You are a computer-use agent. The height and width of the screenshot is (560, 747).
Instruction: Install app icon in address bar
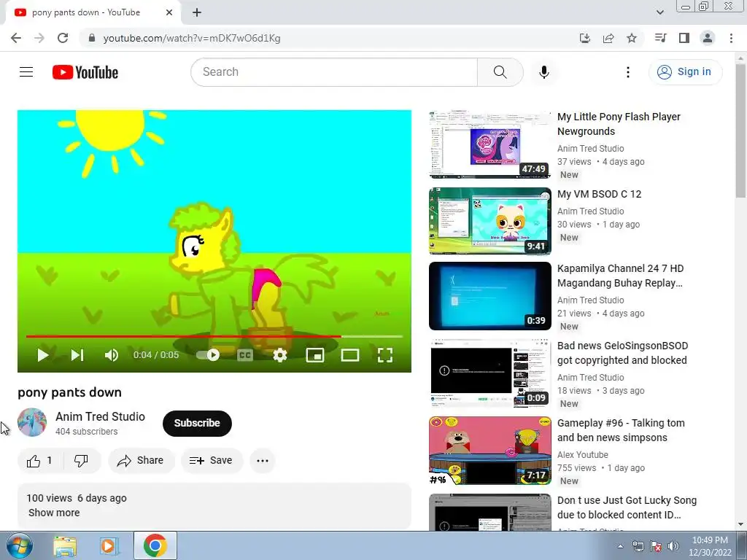[x=585, y=38]
